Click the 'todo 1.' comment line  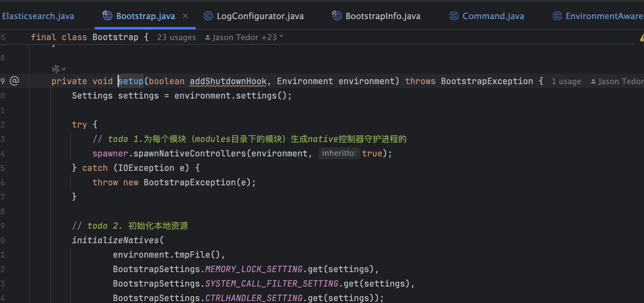tap(250, 139)
